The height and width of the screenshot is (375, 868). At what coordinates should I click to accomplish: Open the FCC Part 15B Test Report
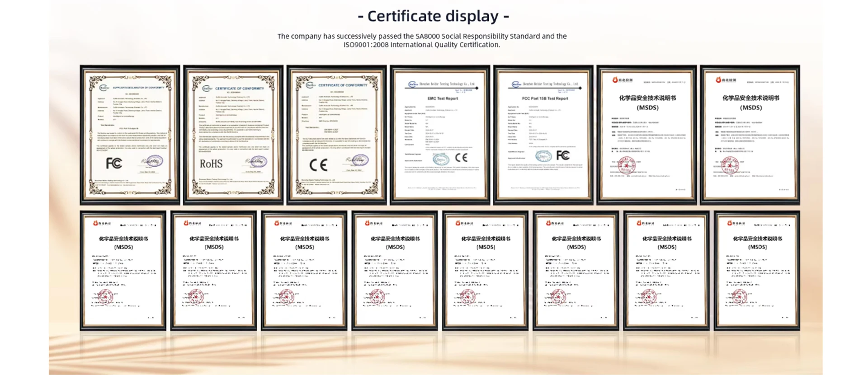tap(543, 135)
